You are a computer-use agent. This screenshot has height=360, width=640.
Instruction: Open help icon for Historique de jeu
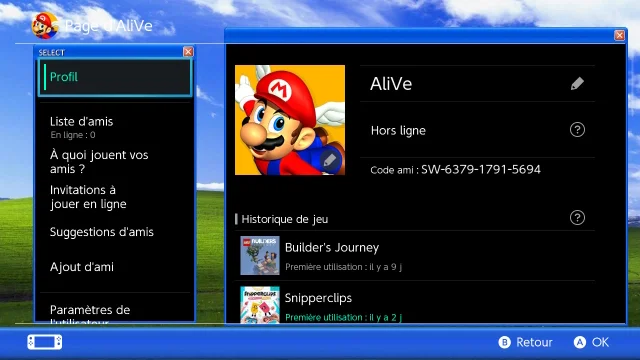577,218
